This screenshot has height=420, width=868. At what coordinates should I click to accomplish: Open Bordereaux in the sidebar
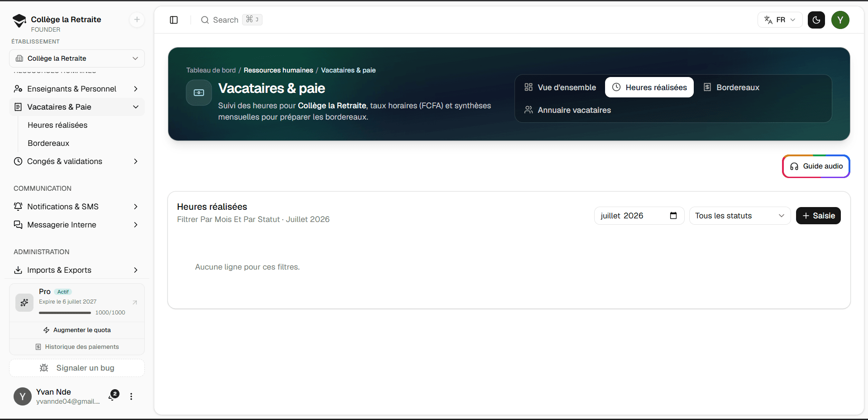click(48, 143)
